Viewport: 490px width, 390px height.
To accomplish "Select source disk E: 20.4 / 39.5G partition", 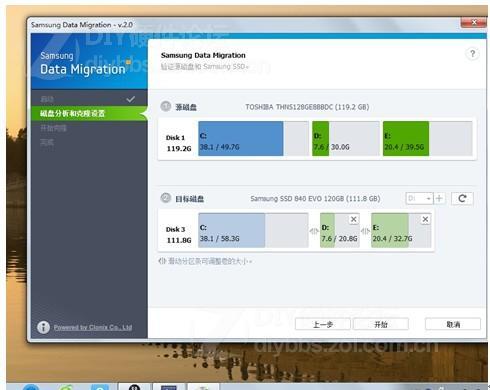I will 428,139.
